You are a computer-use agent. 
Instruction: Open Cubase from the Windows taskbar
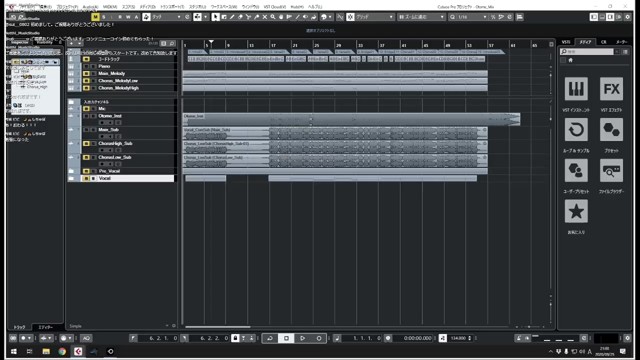click(78, 351)
